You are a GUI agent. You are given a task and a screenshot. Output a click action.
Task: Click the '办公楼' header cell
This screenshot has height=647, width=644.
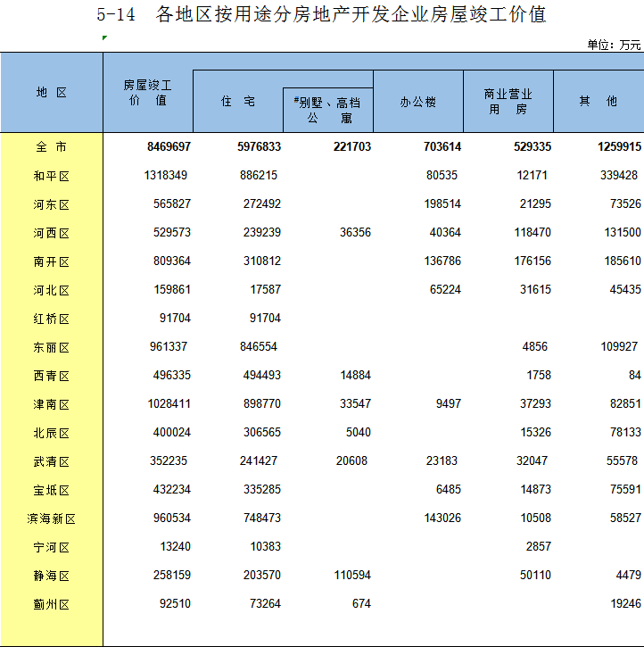[418, 102]
